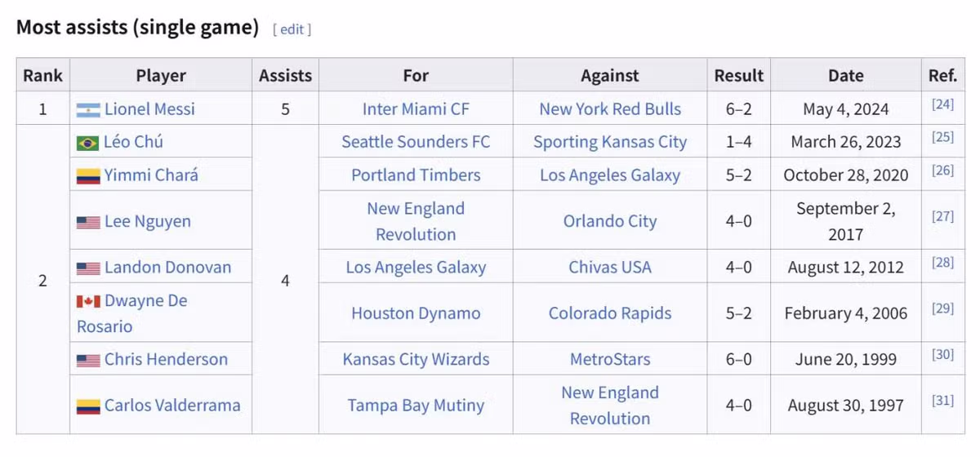The image size is (980, 457).
Task: Open the Tampa Bay Mutiny link
Action: (x=416, y=406)
